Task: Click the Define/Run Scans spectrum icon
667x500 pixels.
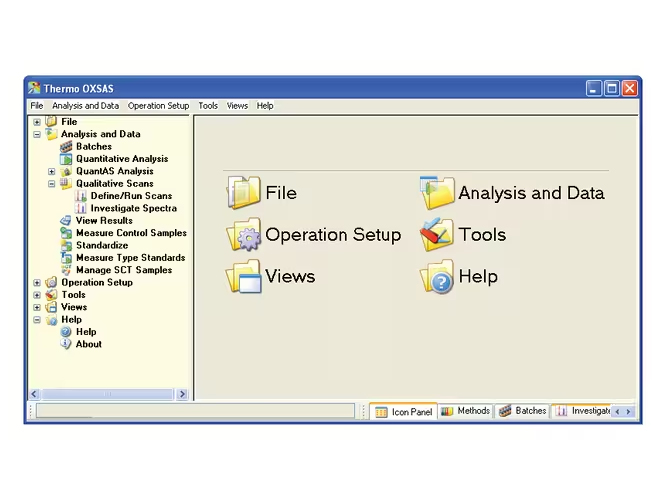Action: coord(80,196)
